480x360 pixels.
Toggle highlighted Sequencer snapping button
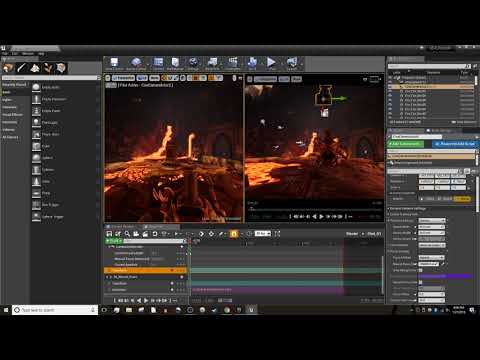(x=234, y=234)
